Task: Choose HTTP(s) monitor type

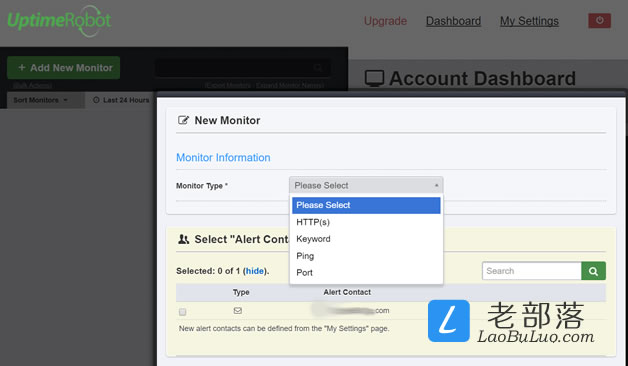Action: [x=366, y=222]
